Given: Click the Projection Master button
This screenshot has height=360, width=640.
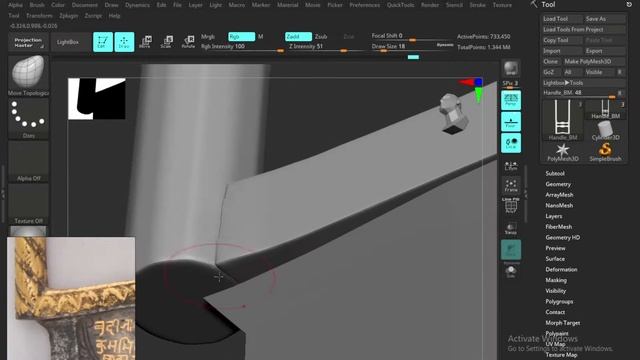Looking at the screenshot, I should click(x=28, y=42).
